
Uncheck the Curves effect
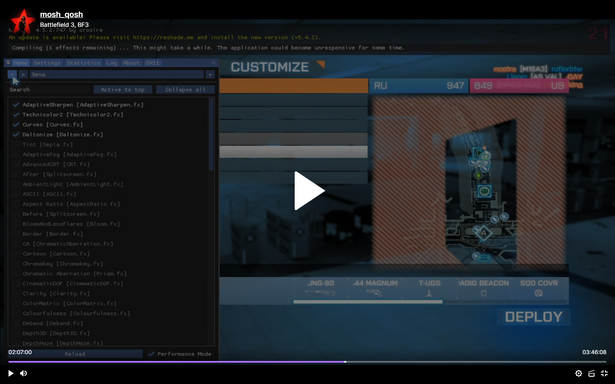coord(16,124)
